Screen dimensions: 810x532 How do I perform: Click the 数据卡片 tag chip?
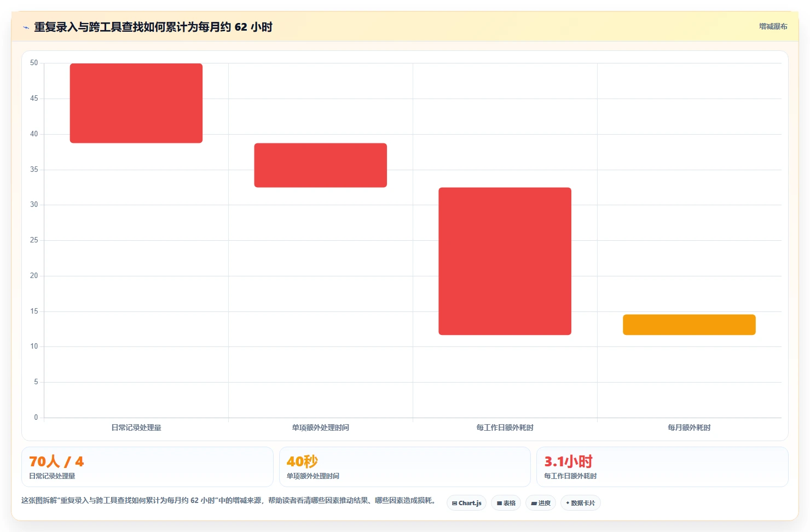click(580, 503)
